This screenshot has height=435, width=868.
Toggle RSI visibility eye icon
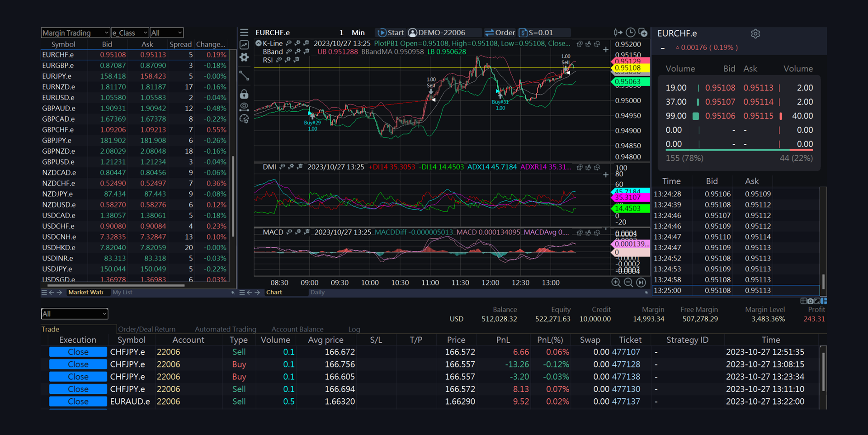pos(279,60)
